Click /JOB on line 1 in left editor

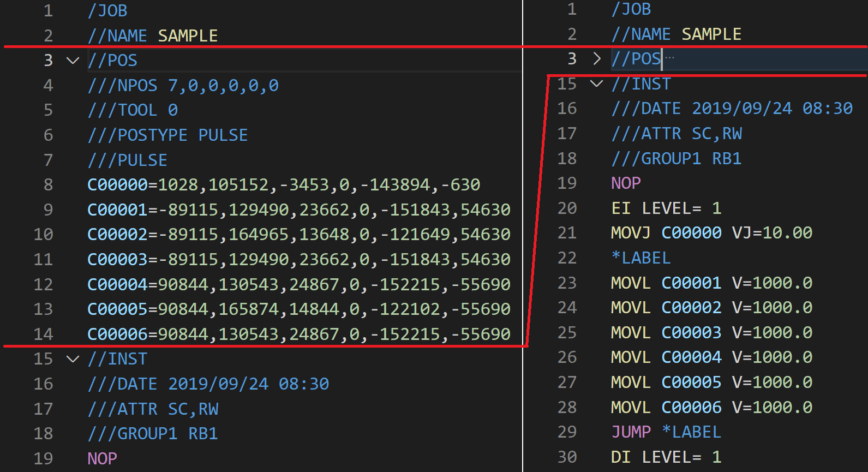[107, 11]
